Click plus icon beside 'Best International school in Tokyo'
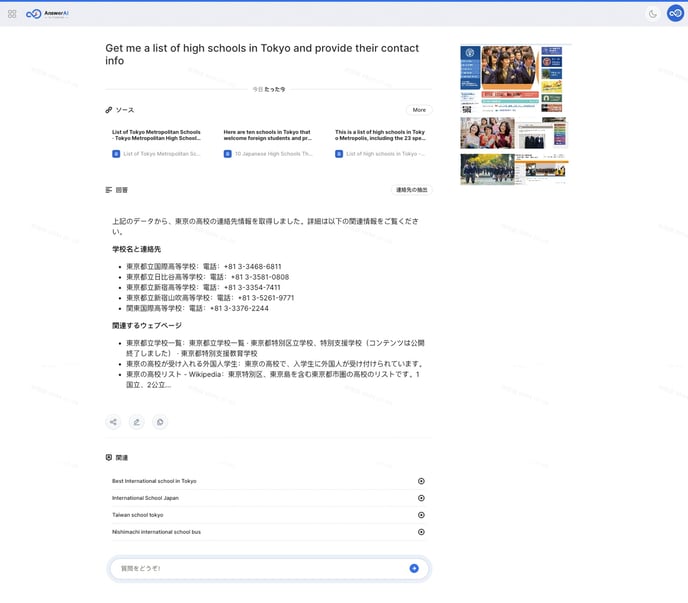This screenshot has height=603, width=688. pyautogui.click(x=421, y=481)
